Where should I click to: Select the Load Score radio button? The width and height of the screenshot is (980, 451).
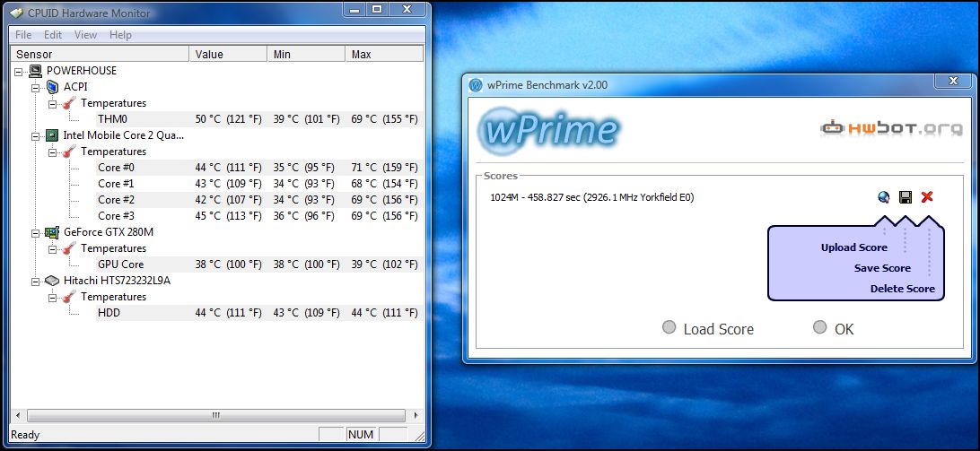coord(669,327)
